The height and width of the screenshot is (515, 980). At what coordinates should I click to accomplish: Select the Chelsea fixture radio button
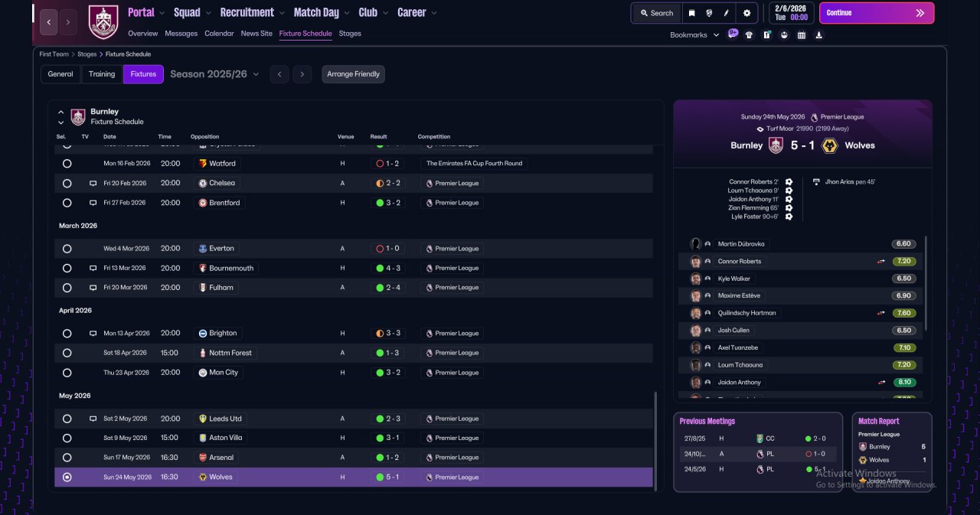pyautogui.click(x=67, y=184)
